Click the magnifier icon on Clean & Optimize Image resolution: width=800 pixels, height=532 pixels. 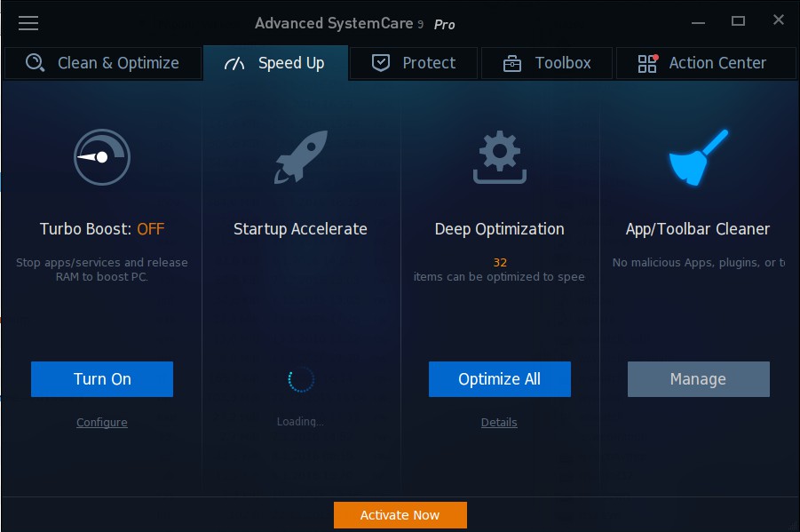click(36, 63)
